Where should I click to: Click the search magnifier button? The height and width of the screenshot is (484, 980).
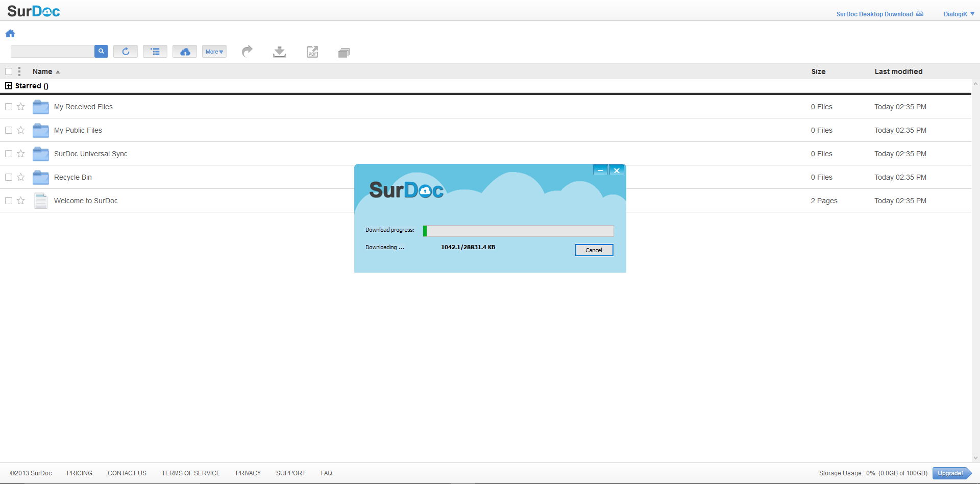tap(101, 52)
